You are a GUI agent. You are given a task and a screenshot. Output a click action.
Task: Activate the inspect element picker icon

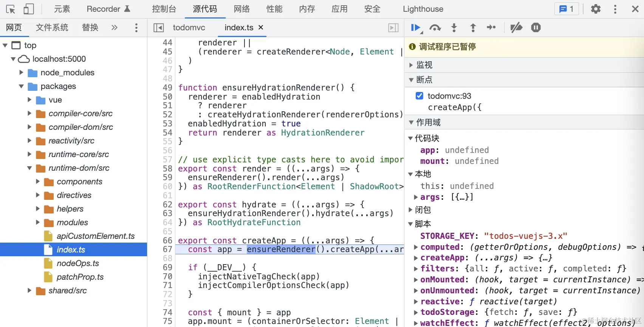(11, 9)
